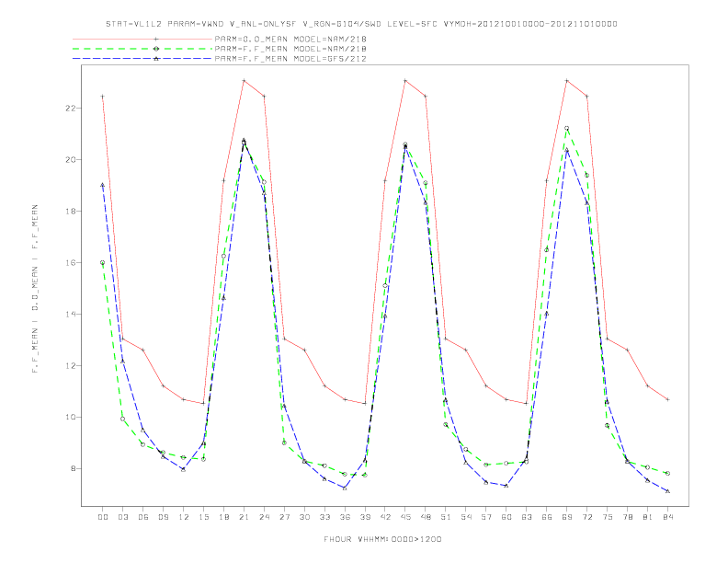Click x-axis forecast hour label 69
This screenshot has width=728, height=563.
(567, 517)
